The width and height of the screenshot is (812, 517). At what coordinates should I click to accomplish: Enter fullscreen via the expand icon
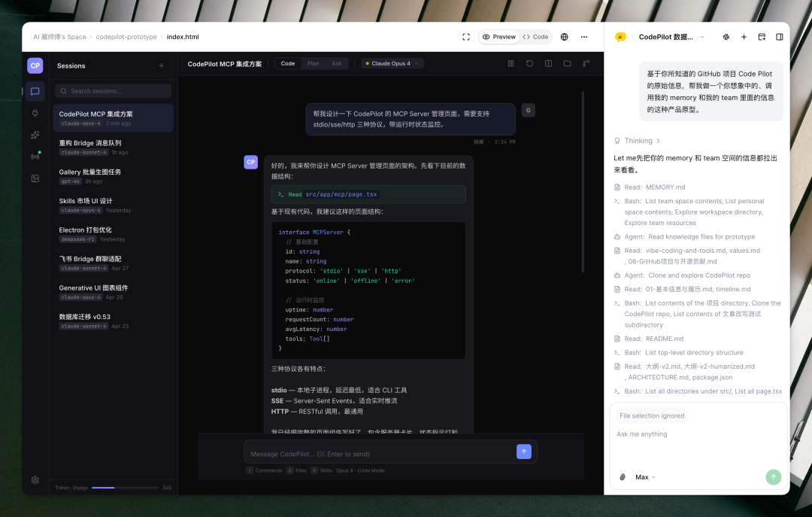466,36
